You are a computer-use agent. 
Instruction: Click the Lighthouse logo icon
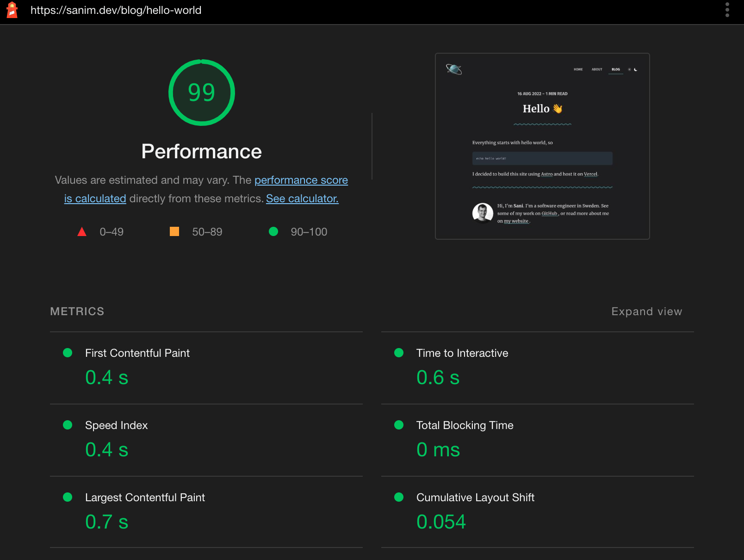[x=12, y=10]
